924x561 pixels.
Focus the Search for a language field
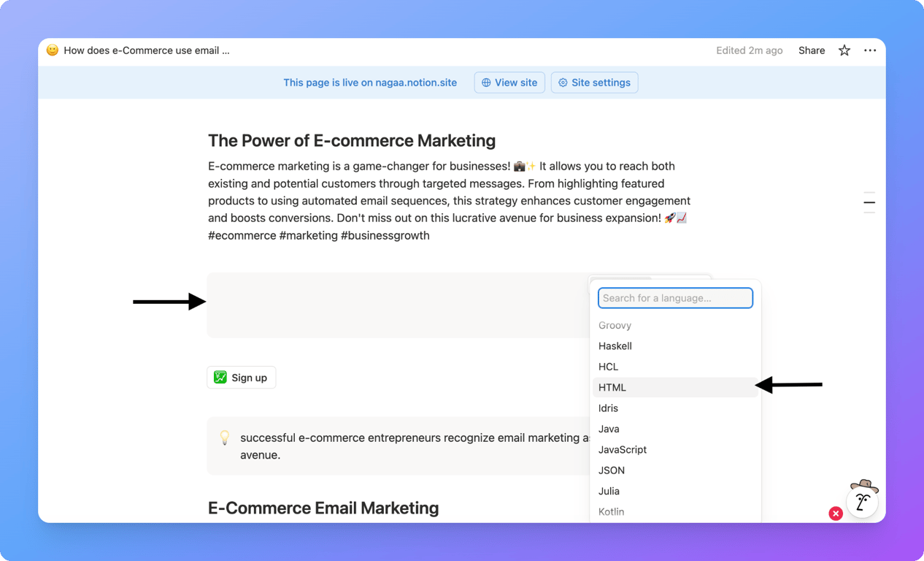(675, 298)
